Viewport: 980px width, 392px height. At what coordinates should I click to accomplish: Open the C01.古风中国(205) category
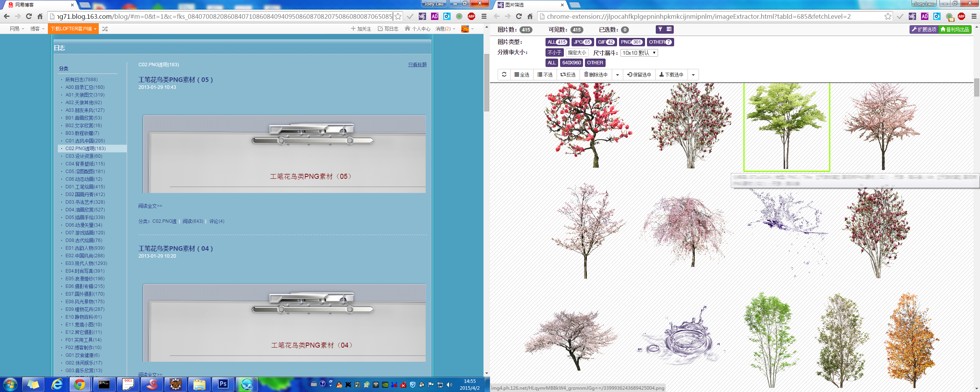[x=85, y=141]
